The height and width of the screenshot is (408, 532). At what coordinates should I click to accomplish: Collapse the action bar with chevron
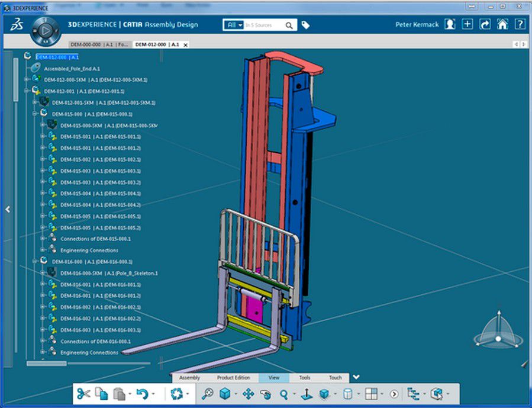(356, 377)
